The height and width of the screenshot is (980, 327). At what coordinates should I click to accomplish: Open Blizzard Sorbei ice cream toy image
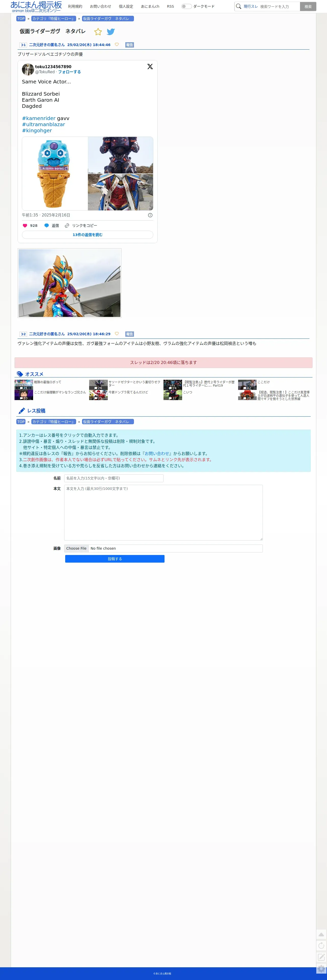click(55, 173)
